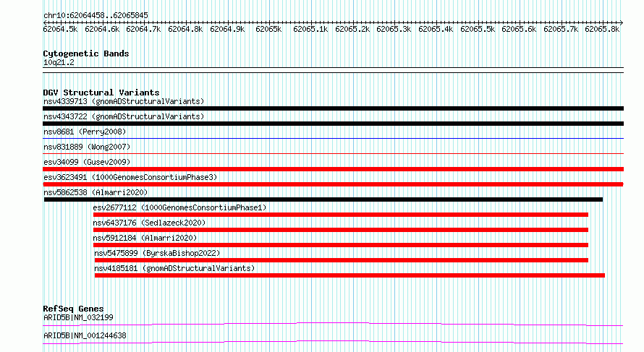The image size is (644, 352).
Task: Open variant label nsv4339713 (gnomADStructuralVariants)
Action: pos(124,101)
